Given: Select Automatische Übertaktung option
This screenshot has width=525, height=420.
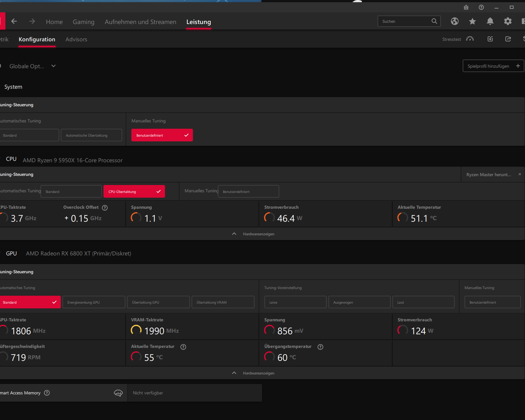Looking at the screenshot, I should (91, 135).
